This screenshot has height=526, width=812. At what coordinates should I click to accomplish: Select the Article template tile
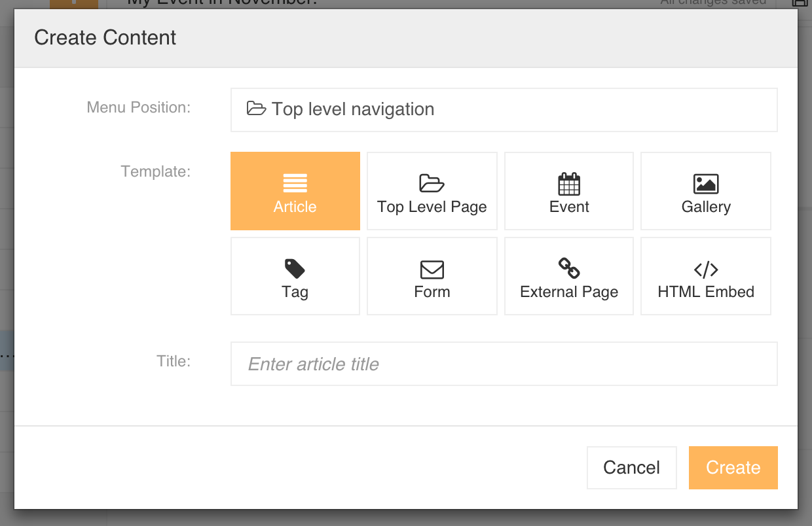pyautogui.click(x=295, y=190)
